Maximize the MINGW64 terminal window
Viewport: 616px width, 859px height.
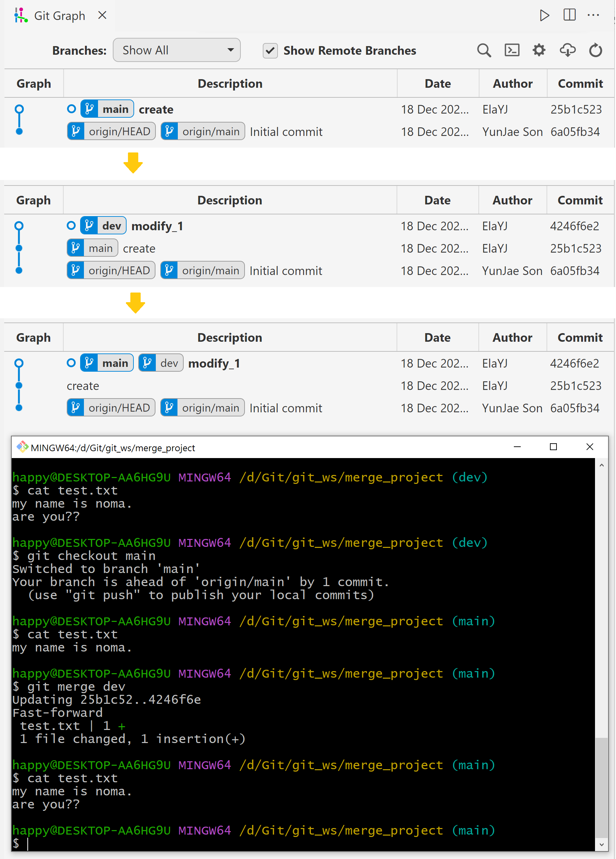tap(553, 447)
